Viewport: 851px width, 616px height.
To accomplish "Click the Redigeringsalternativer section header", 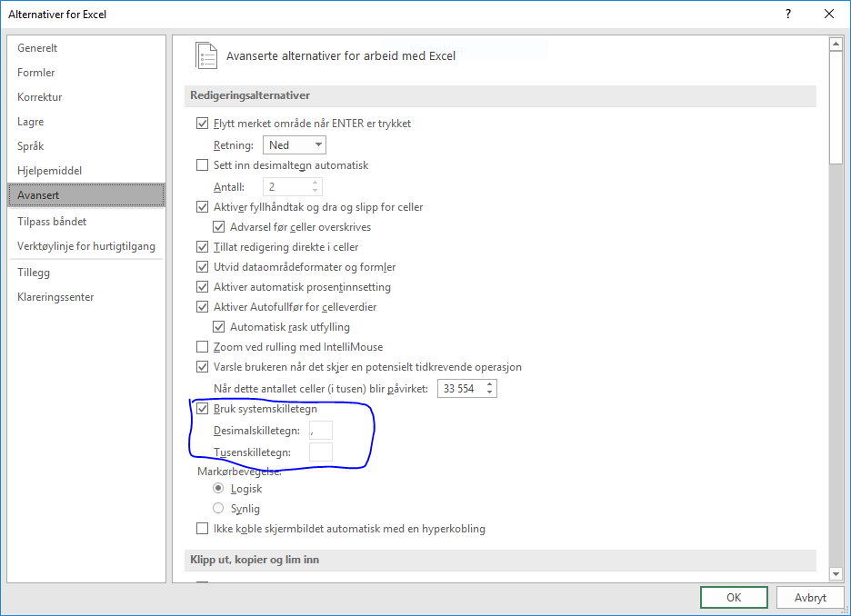I will [x=500, y=95].
